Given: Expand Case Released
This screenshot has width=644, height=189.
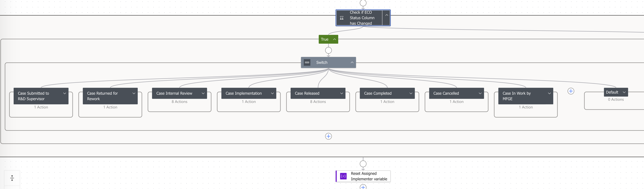Looking at the screenshot, I should click(342, 93).
